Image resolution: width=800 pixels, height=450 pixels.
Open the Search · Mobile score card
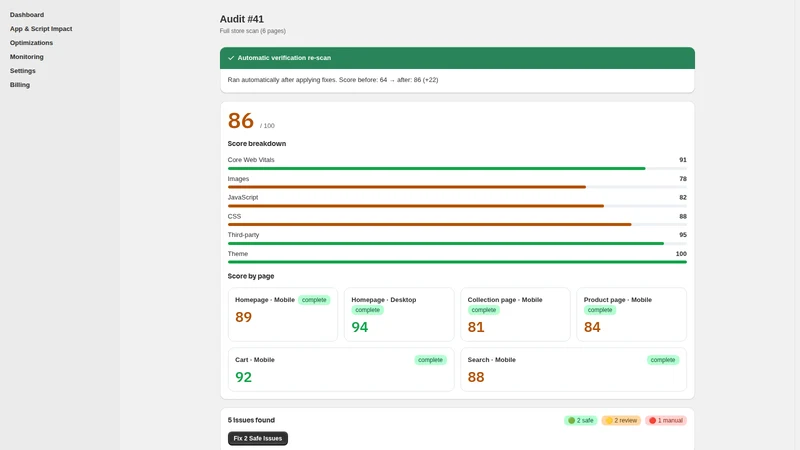click(573, 370)
